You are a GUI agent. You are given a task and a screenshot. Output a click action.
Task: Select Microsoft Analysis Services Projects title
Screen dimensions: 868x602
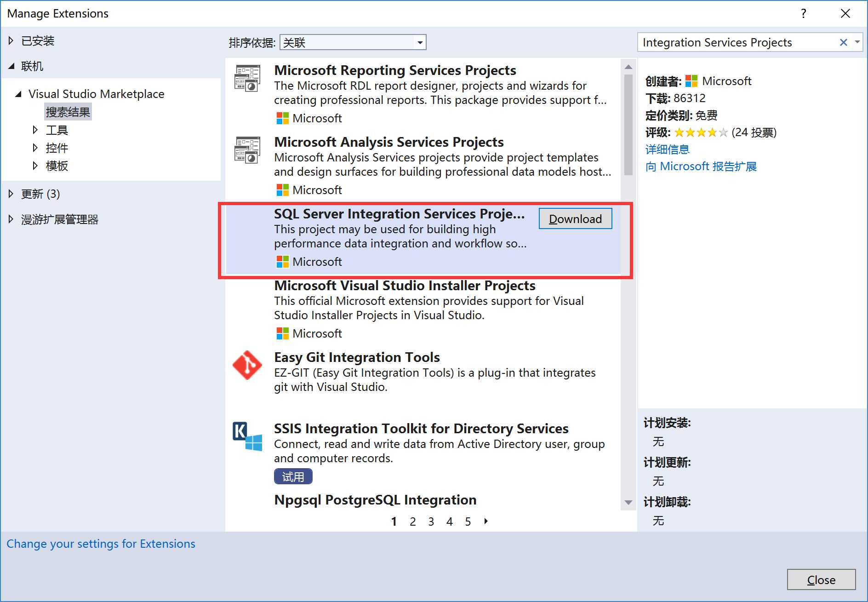[x=389, y=142]
